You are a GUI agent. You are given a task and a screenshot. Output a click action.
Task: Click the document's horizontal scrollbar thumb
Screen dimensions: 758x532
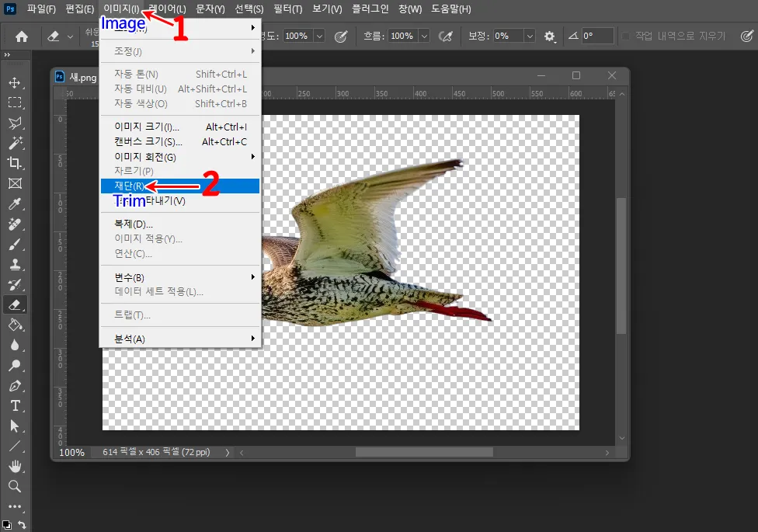pyautogui.click(x=424, y=453)
